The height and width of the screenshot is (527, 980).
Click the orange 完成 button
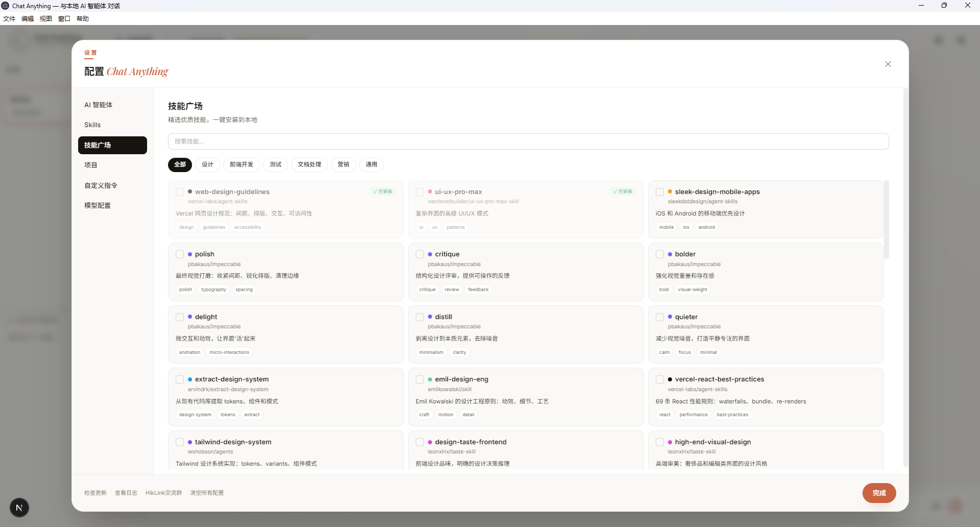pyautogui.click(x=879, y=493)
